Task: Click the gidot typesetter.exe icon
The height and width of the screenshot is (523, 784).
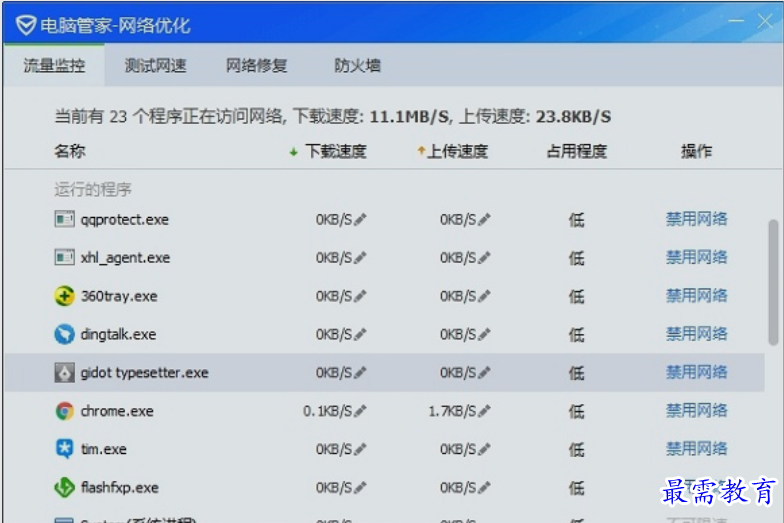Action: click(64, 372)
